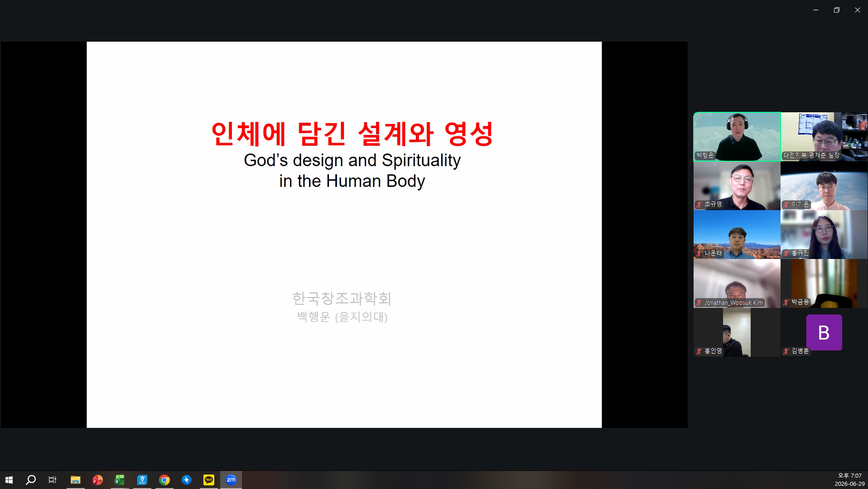Open the clock and date tray
Viewport: 868px width, 489px height.
tap(849, 480)
